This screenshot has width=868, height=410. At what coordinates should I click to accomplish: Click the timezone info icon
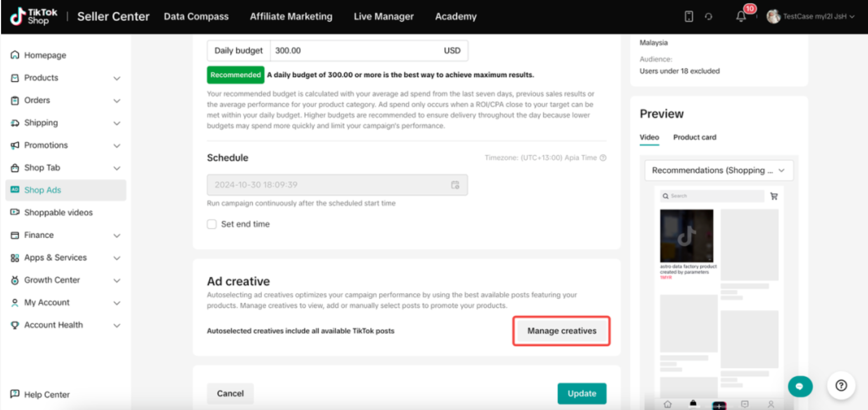[x=603, y=158]
